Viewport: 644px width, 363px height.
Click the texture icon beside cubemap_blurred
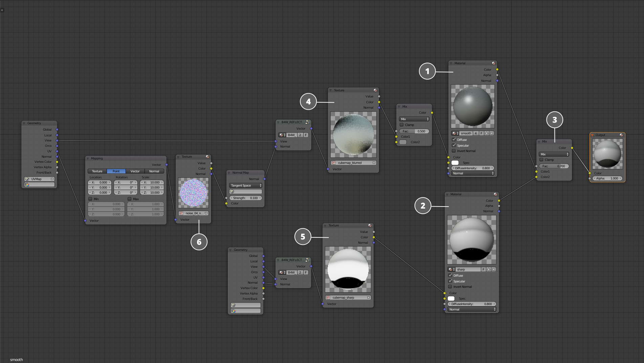click(x=334, y=163)
